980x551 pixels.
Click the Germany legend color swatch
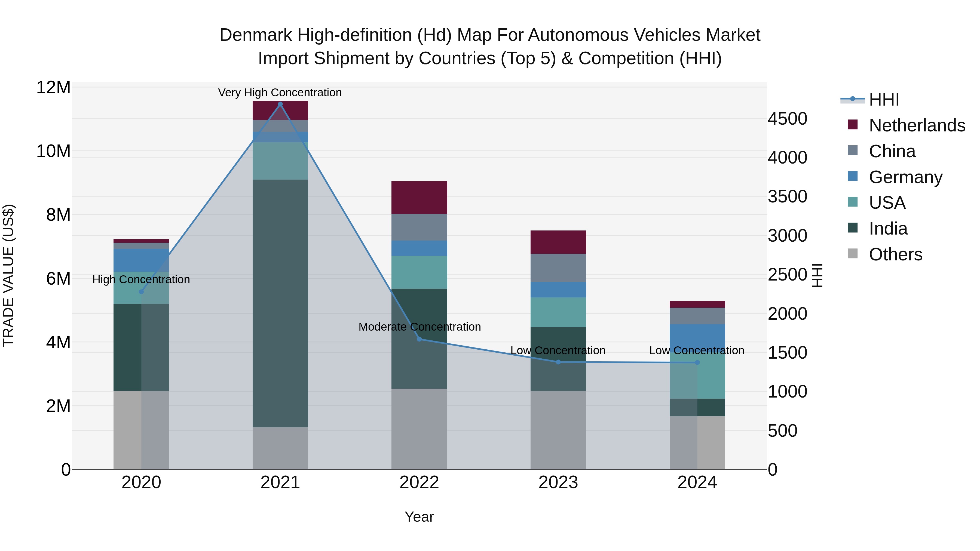tap(853, 176)
